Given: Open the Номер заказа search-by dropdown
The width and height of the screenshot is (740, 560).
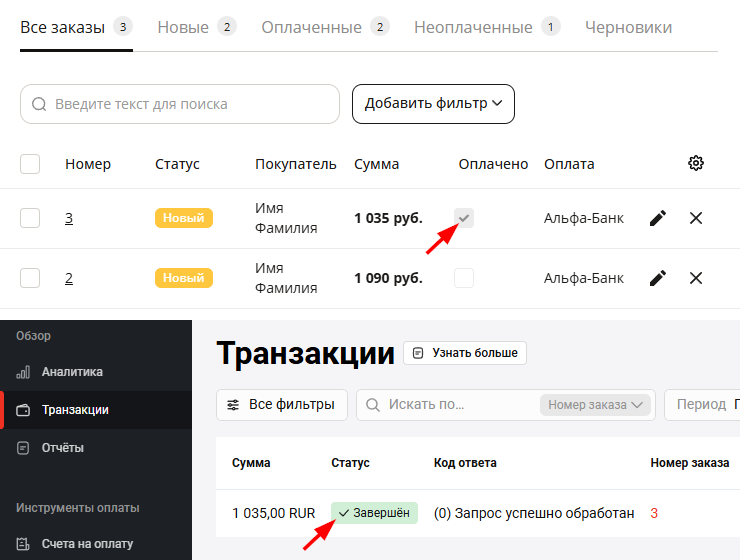Looking at the screenshot, I should pyautogui.click(x=595, y=405).
